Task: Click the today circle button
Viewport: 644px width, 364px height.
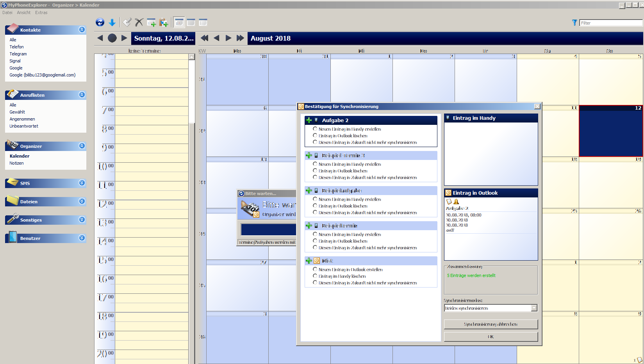Action: (112, 38)
